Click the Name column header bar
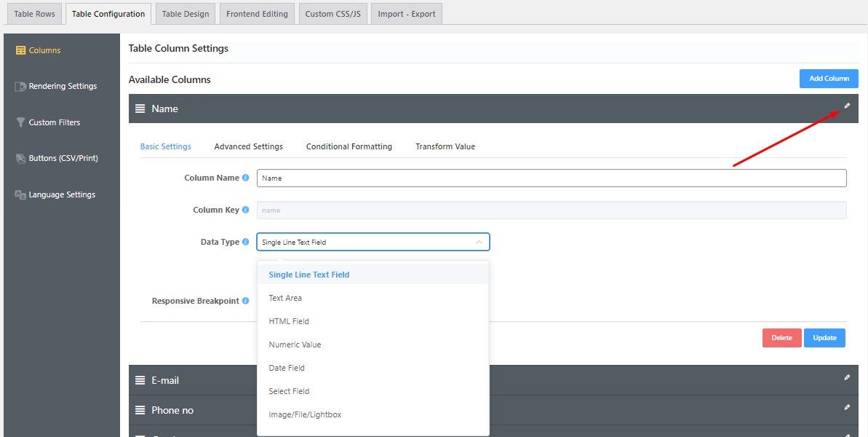 click(x=493, y=109)
